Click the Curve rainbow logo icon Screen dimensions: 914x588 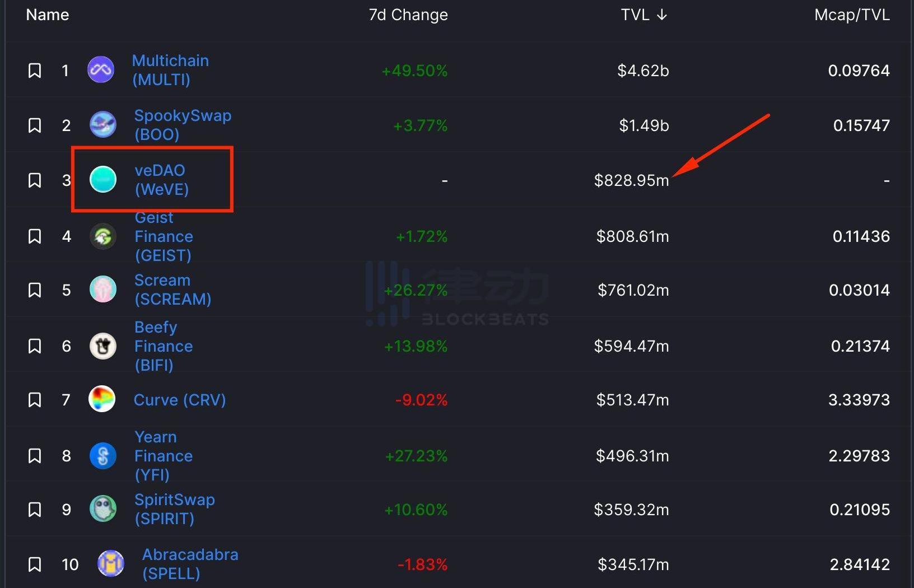tap(102, 399)
